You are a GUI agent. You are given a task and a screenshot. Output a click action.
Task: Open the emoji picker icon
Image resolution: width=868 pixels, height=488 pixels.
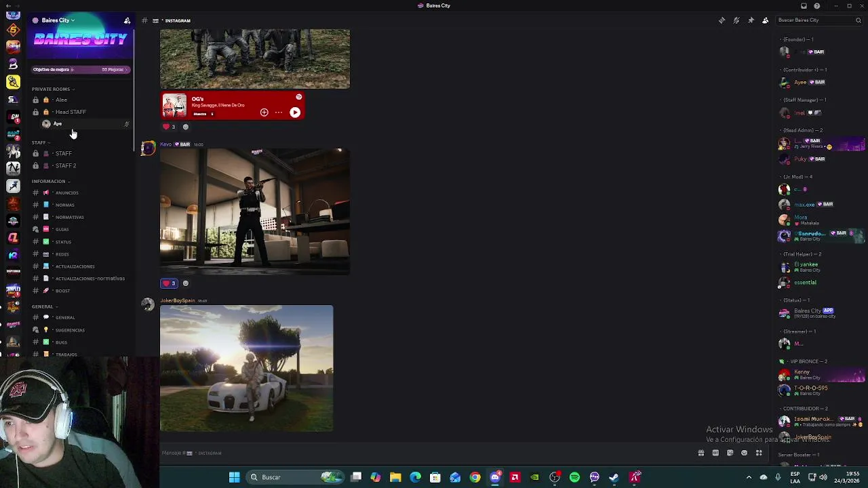click(744, 453)
